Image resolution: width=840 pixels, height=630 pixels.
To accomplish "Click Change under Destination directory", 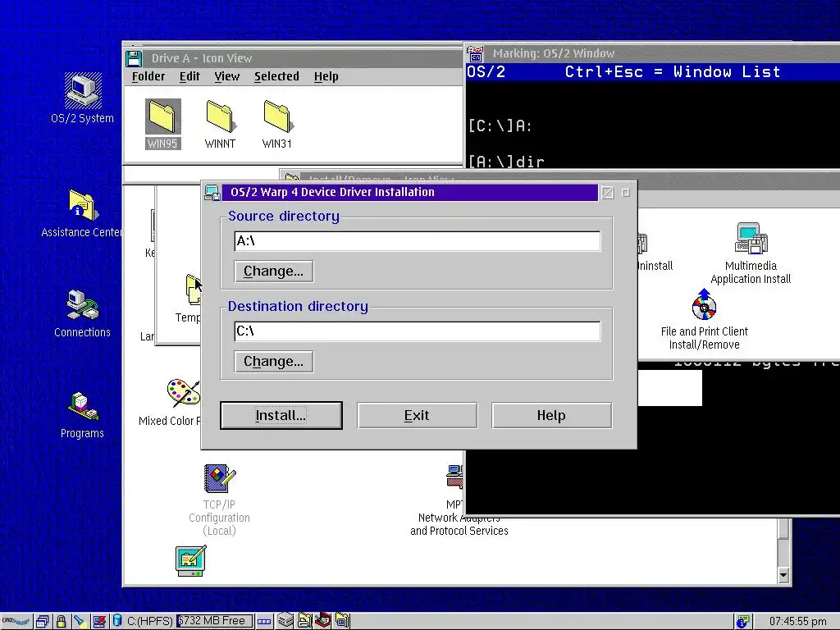I will (x=274, y=361).
